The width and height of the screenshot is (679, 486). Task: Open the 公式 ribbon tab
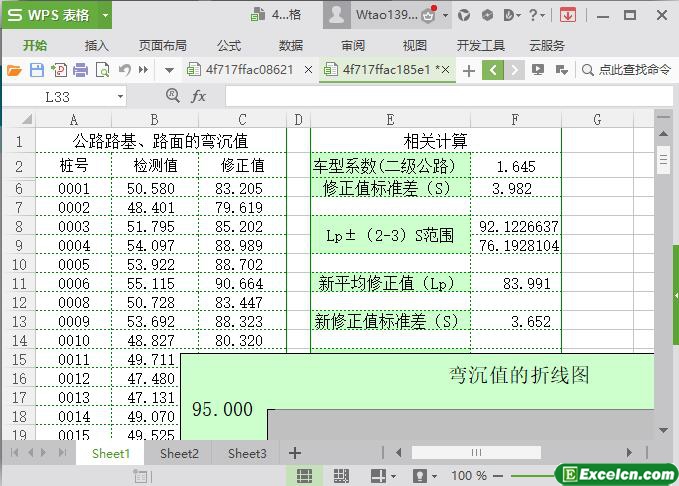pos(229,45)
